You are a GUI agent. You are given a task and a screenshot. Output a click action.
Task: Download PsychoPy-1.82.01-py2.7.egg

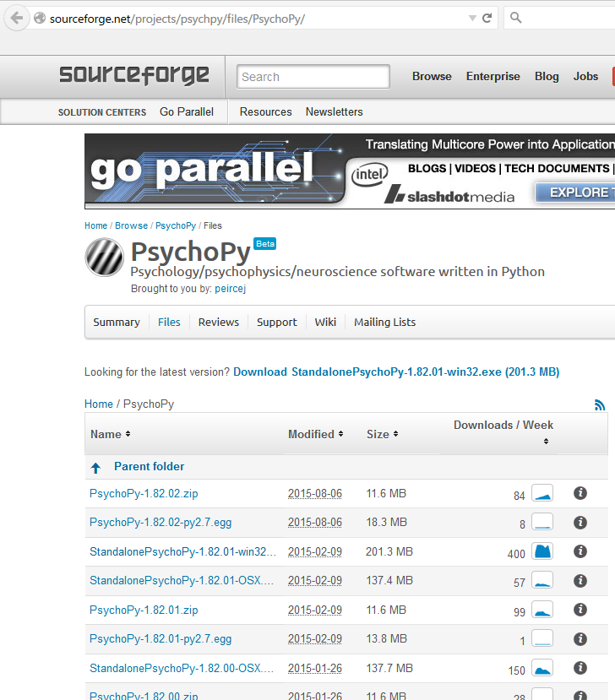(161, 639)
